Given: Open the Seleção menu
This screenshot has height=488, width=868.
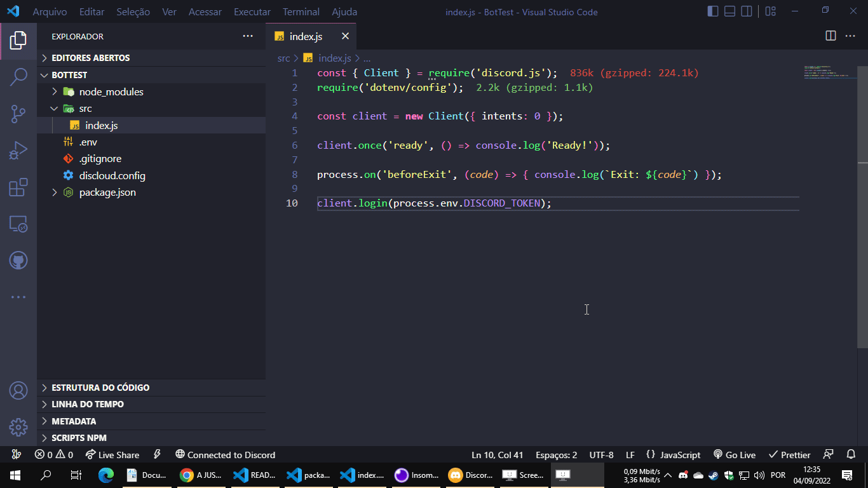Looking at the screenshot, I should tap(133, 11).
